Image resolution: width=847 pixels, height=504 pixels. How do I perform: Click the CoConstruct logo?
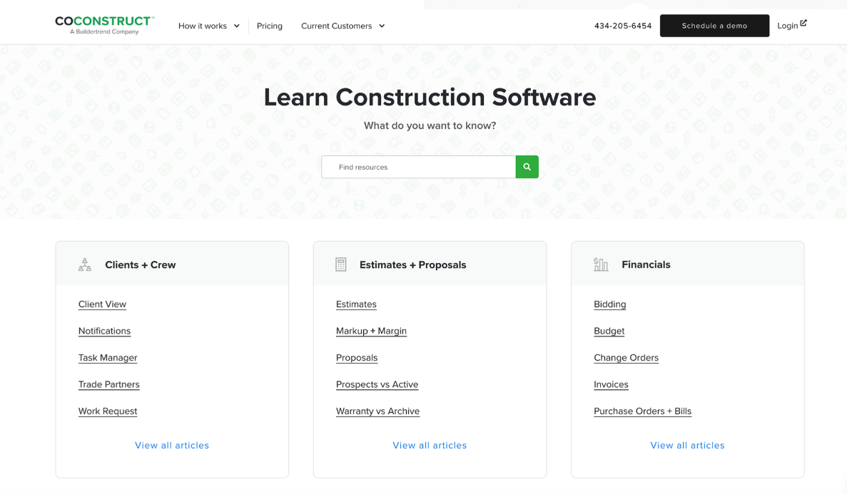(x=104, y=25)
